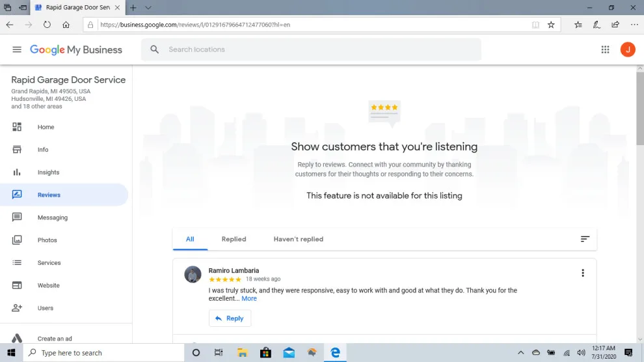
Task: Click the Photos icon in sidebar
Action: (17, 240)
